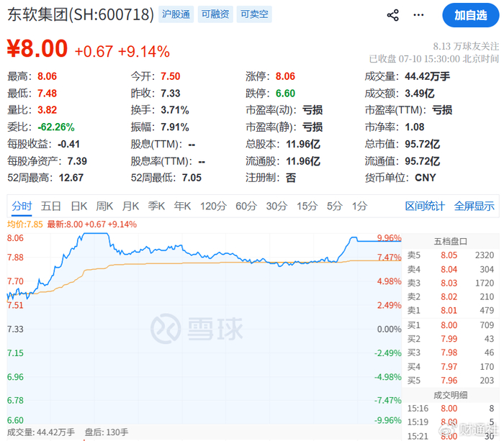Select the 120分 chart tab

213,206
